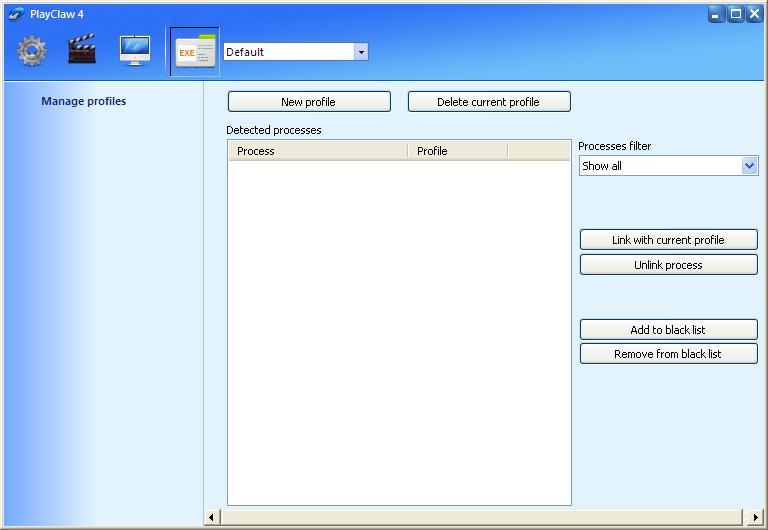Image resolution: width=768 pixels, height=530 pixels.
Task: Click Remove from black list
Action: 669,354
